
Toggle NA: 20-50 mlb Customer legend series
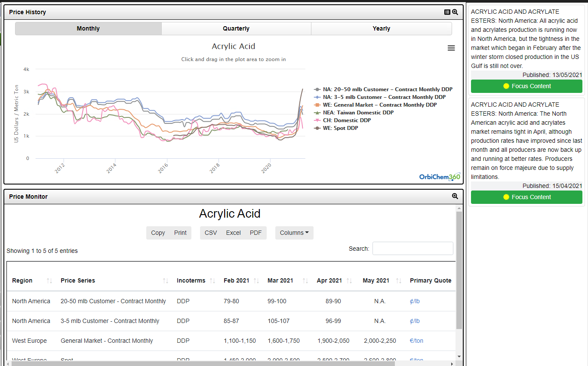click(383, 89)
